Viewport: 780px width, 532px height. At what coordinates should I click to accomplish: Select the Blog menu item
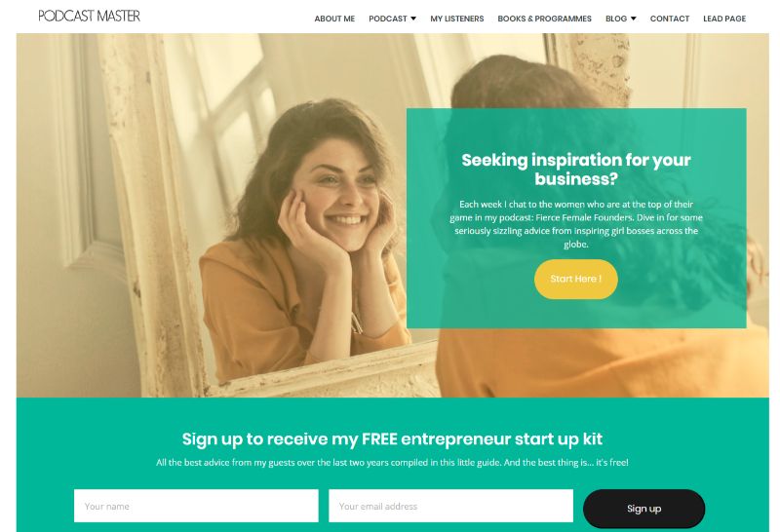616,19
